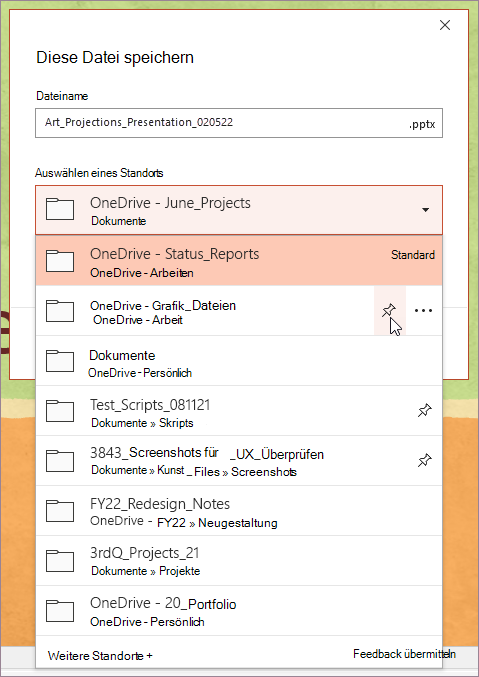Click folder icon beside Dokumente Persönlich

click(60, 361)
